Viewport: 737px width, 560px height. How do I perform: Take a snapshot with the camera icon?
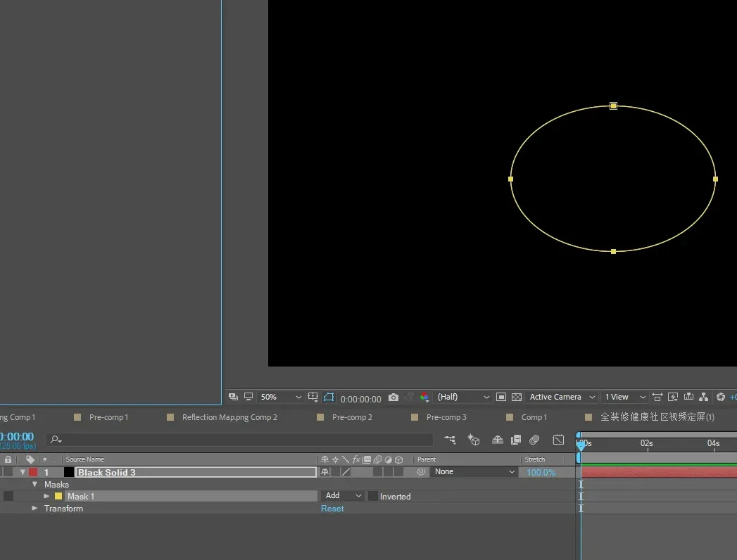393,397
